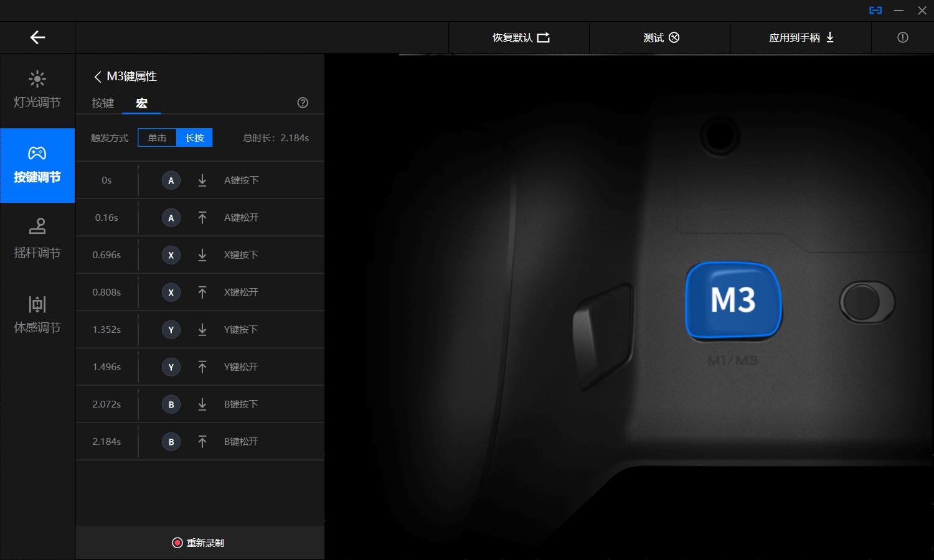Click the A button icon at 0.16s
Viewport: 934px width, 560px height.
[171, 218]
